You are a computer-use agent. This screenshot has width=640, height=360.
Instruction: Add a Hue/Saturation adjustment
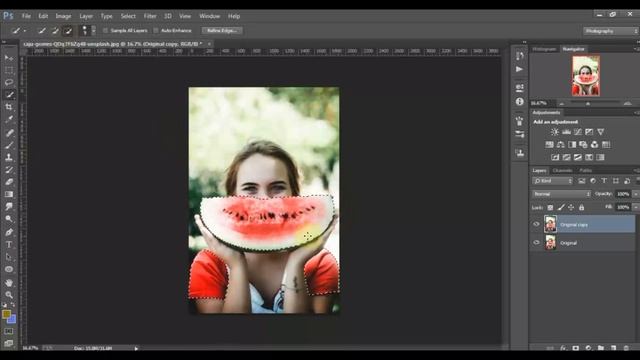(x=549, y=144)
